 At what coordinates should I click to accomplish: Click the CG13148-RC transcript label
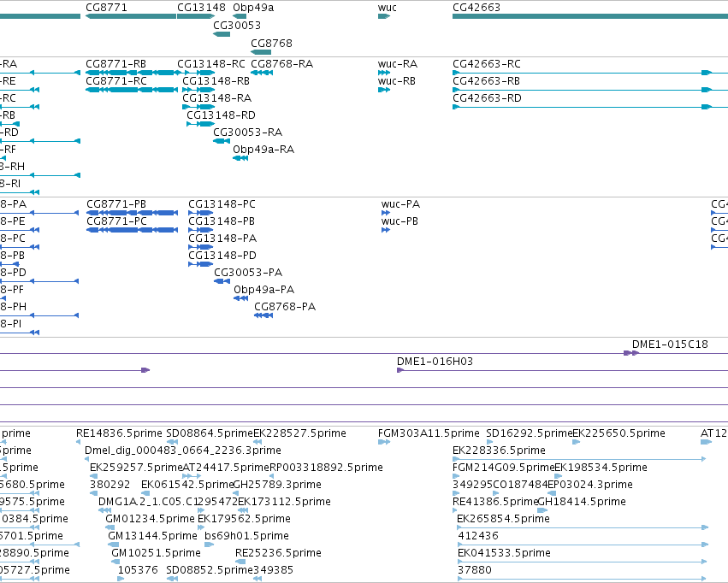(x=211, y=63)
